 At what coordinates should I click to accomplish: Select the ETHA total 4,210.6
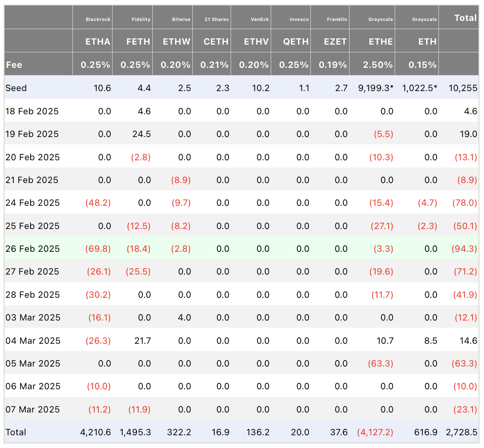[x=95, y=432]
